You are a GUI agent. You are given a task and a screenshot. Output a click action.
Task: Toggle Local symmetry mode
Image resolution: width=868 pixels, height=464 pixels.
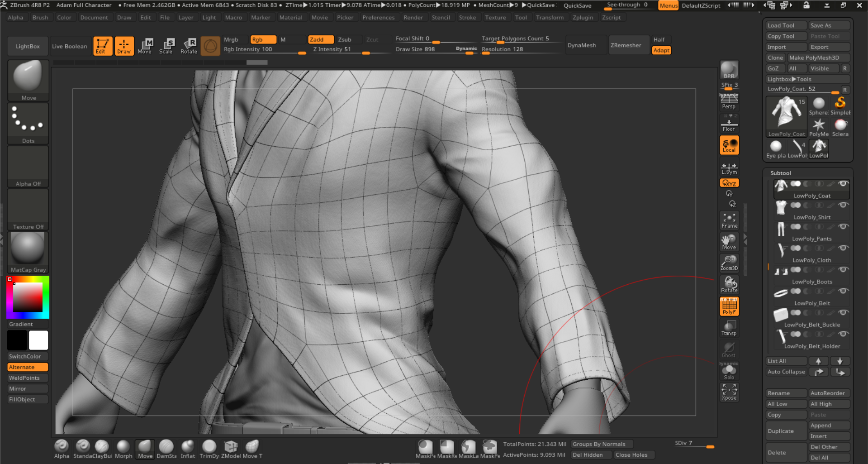(729, 145)
